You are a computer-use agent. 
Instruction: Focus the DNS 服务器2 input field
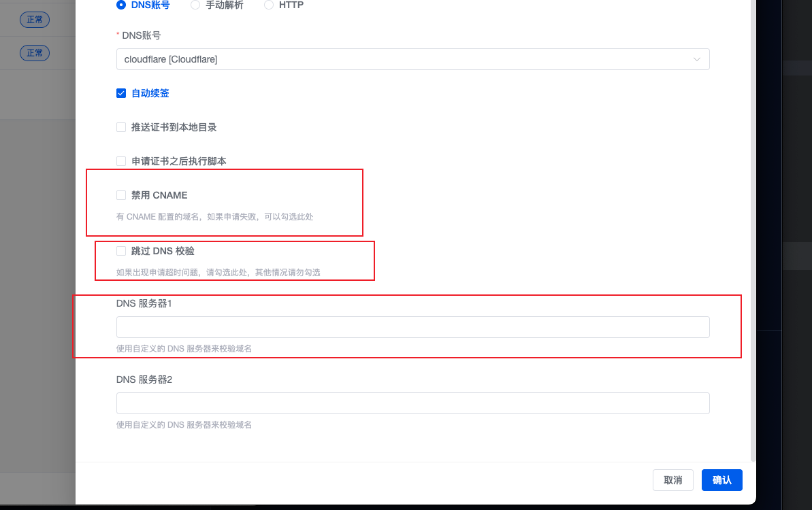[412, 403]
